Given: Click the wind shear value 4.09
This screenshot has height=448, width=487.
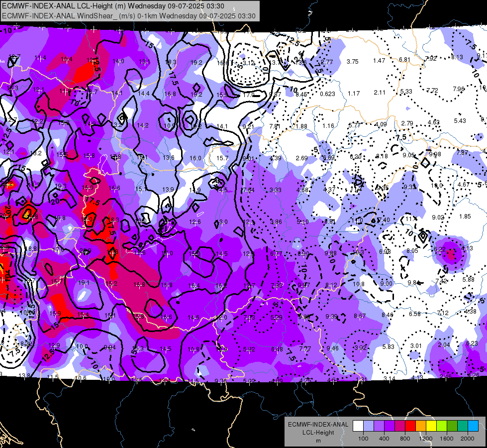Looking at the screenshot, I should [381, 124].
